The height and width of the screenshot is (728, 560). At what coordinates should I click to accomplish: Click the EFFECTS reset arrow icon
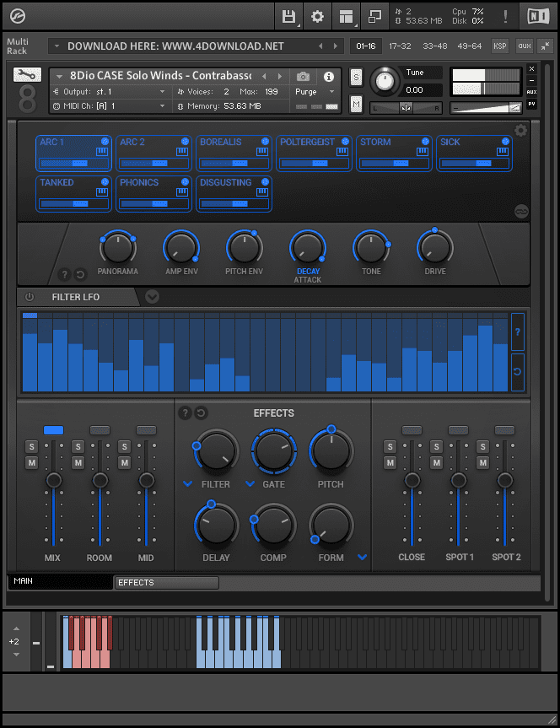click(x=201, y=413)
